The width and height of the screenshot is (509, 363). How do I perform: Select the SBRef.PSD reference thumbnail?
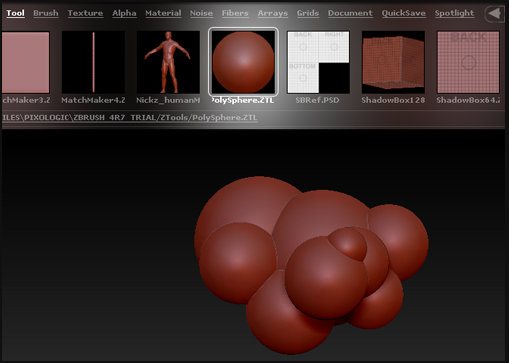[x=318, y=62]
